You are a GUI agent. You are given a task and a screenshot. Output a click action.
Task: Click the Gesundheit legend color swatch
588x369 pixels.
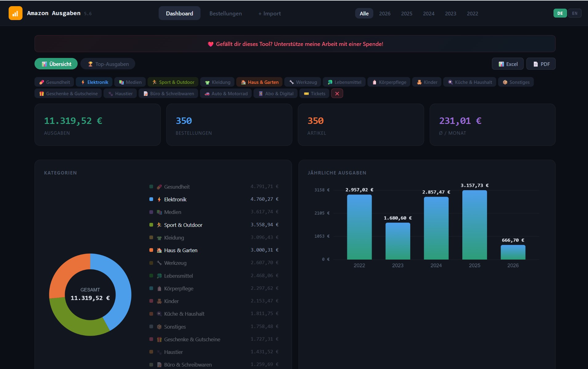[x=151, y=187]
